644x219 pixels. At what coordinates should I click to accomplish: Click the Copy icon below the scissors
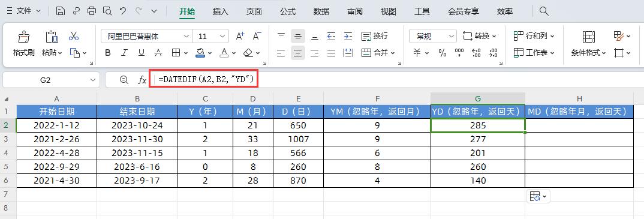[x=74, y=53]
